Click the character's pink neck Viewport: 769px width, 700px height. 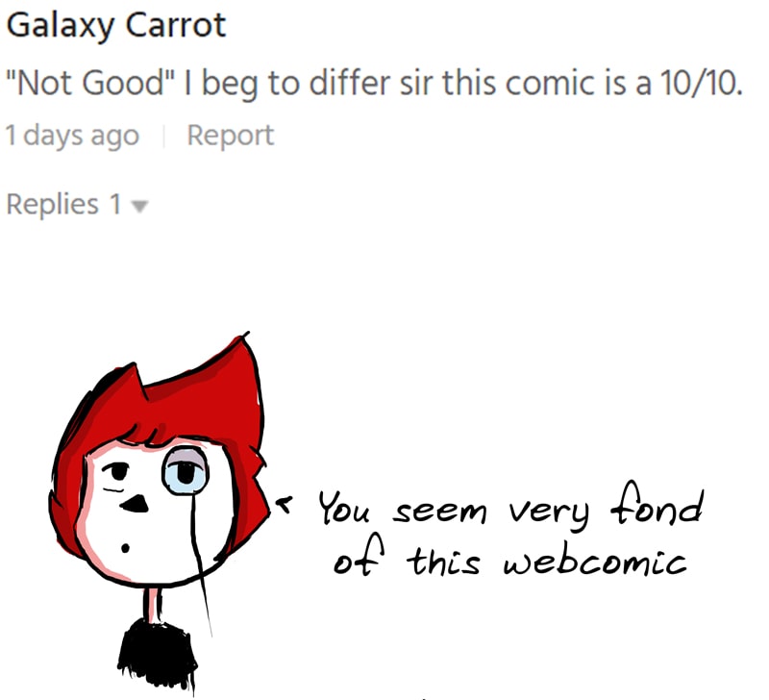pos(153,605)
